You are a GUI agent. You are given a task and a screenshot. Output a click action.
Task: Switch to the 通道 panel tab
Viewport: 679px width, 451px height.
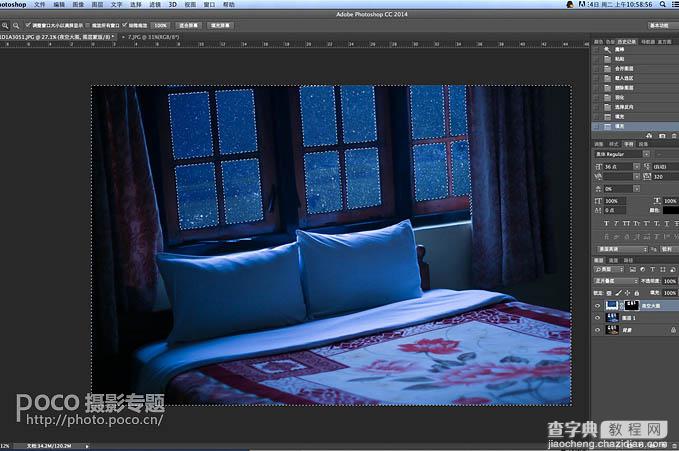coord(614,260)
